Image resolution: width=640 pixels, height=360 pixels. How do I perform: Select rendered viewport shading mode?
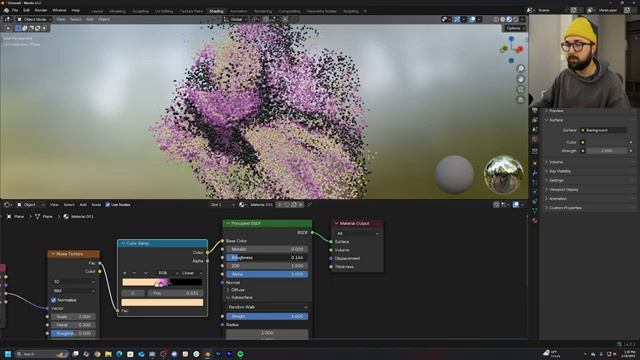(516, 19)
